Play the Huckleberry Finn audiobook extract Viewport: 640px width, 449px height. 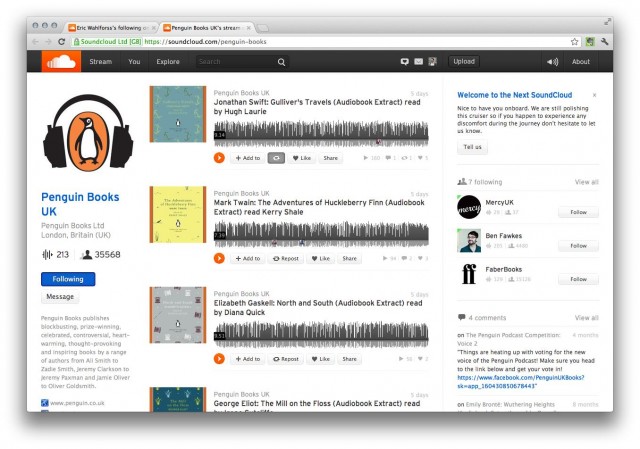point(219,258)
